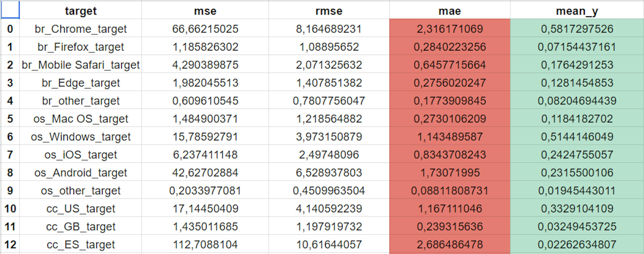Viewport: 644px width, 254px height.
Task: Select the row index cell 10
Action: pos(10,209)
